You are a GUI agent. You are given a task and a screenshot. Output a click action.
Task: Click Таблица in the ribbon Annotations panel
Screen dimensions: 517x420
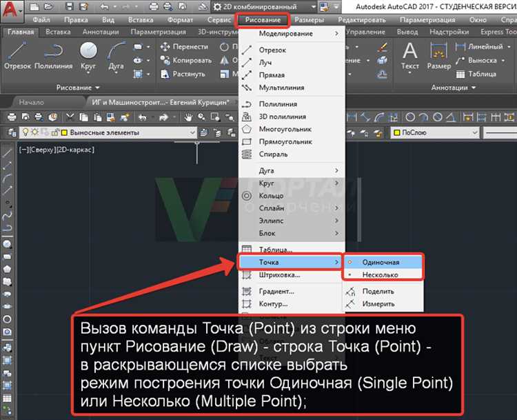pos(476,74)
